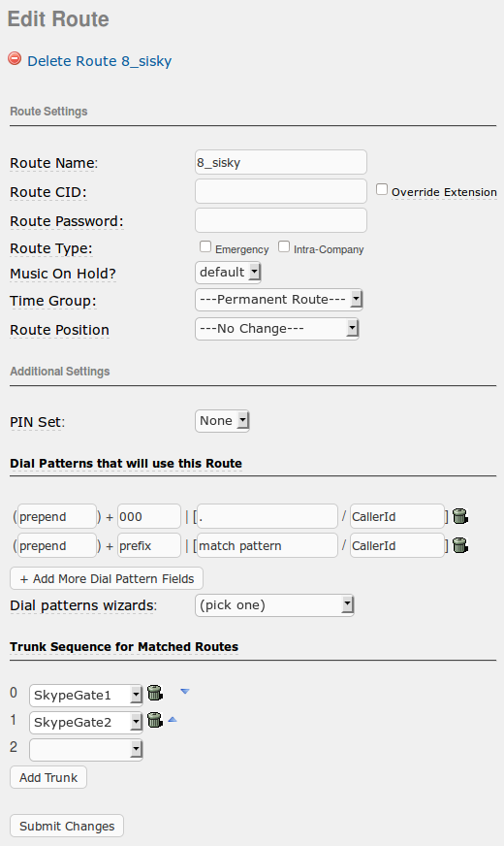
Task: Remove SkypeGate1 trunk with trash icon
Action: (x=155, y=693)
